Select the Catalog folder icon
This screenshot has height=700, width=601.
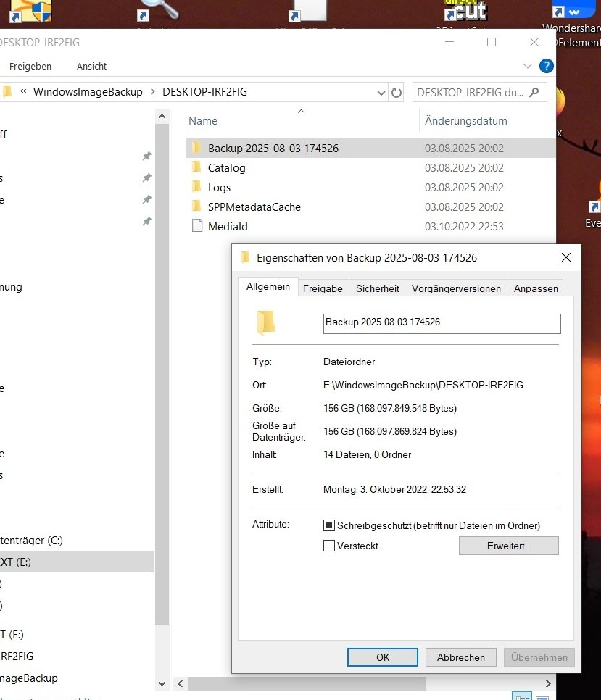(196, 167)
